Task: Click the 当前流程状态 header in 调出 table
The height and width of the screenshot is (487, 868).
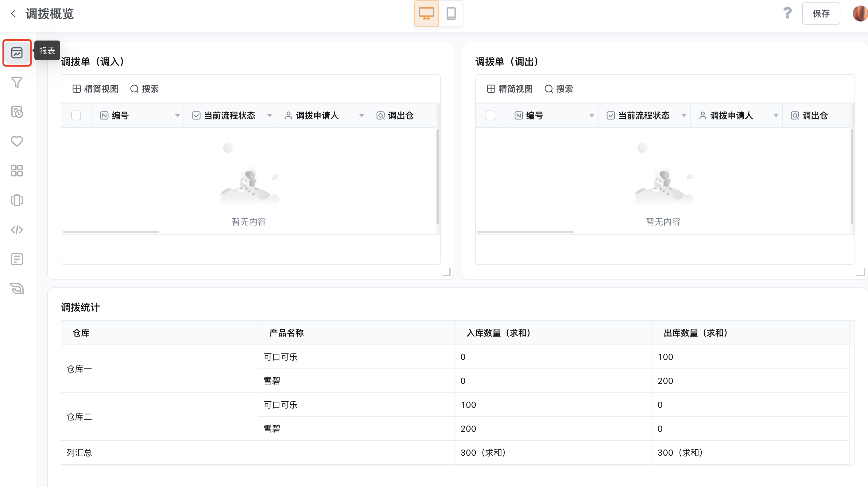Action: [644, 115]
